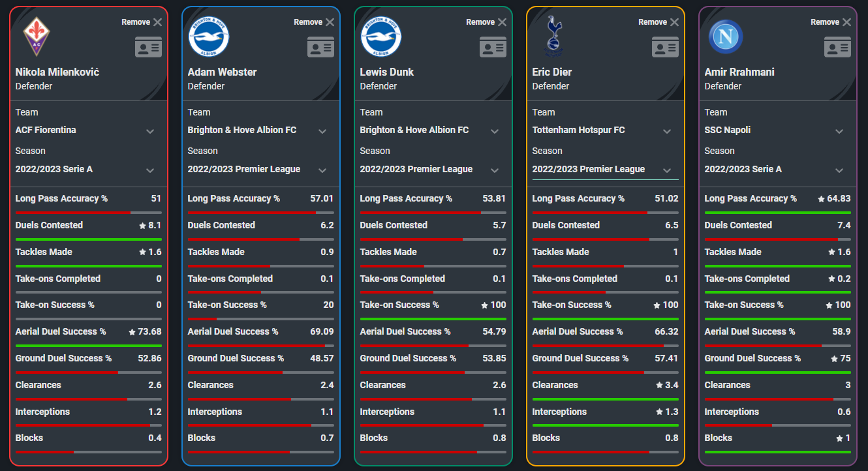Open Adam Webster's Brighton team dropdown
868x471 pixels.
click(x=261, y=130)
